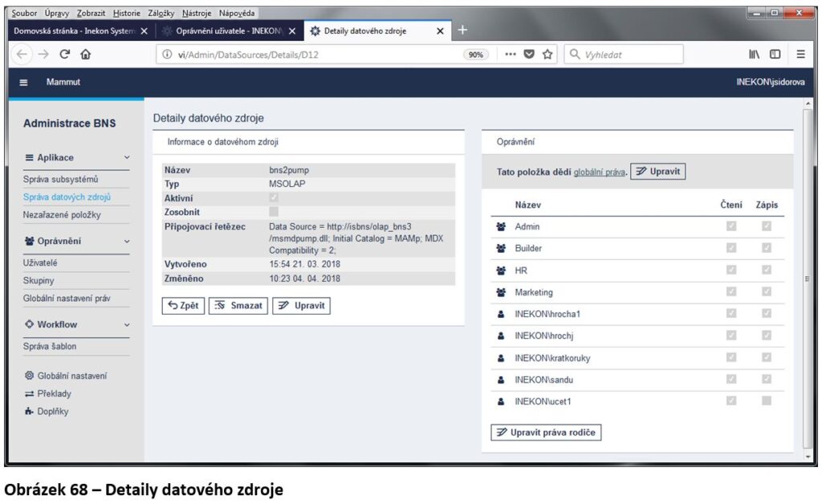Click the Překlady arrows icon
This screenshot has width=822, height=504.
[30, 393]
